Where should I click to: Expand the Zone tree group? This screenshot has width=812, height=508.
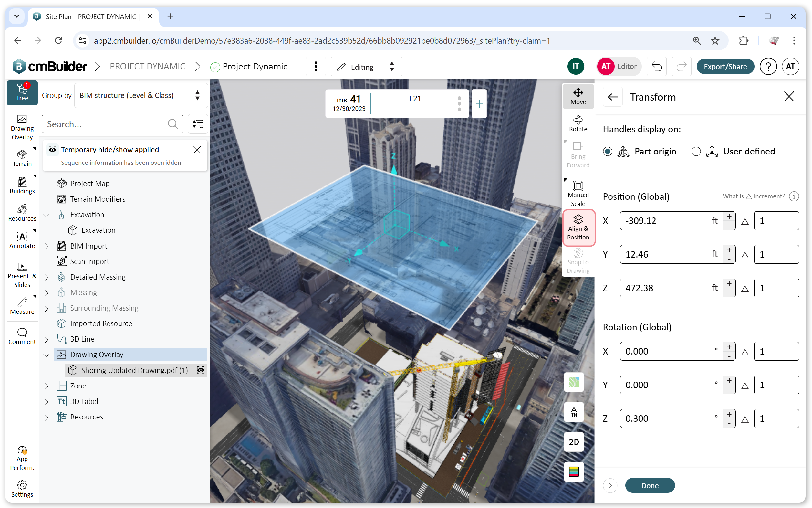point(46,386)
